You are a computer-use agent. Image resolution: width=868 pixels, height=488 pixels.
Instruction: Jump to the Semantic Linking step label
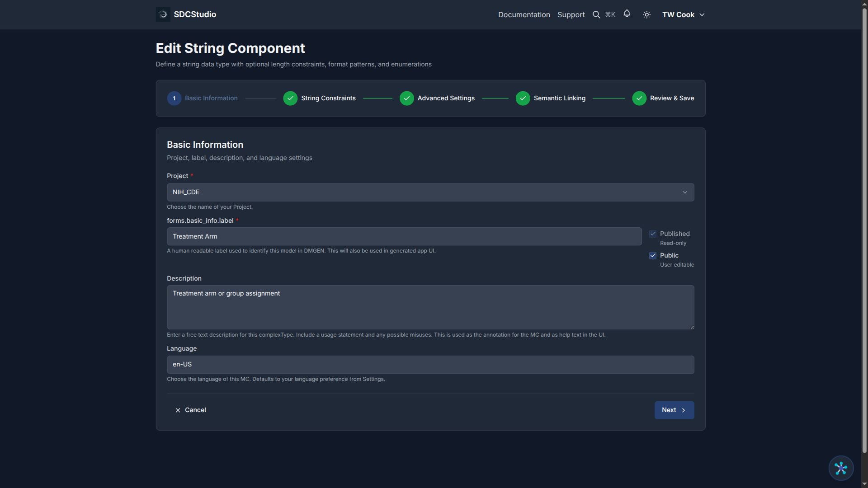pos(559,98)
